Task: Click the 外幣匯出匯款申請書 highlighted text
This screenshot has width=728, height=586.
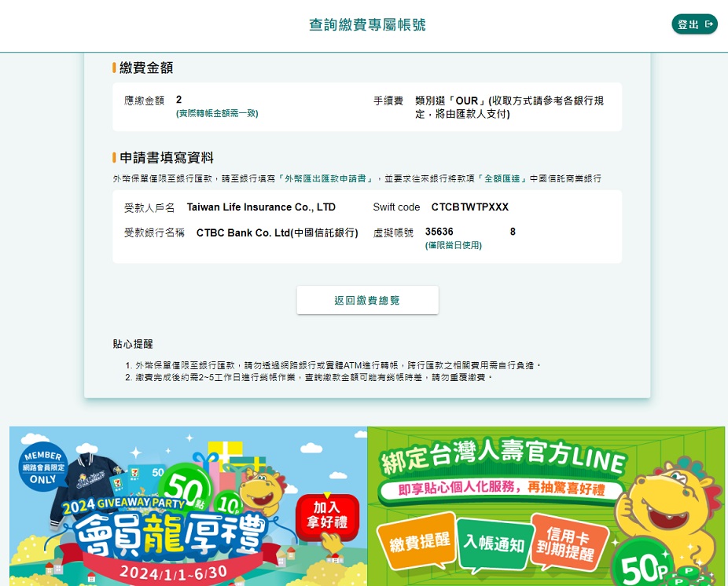Action: 325,178
